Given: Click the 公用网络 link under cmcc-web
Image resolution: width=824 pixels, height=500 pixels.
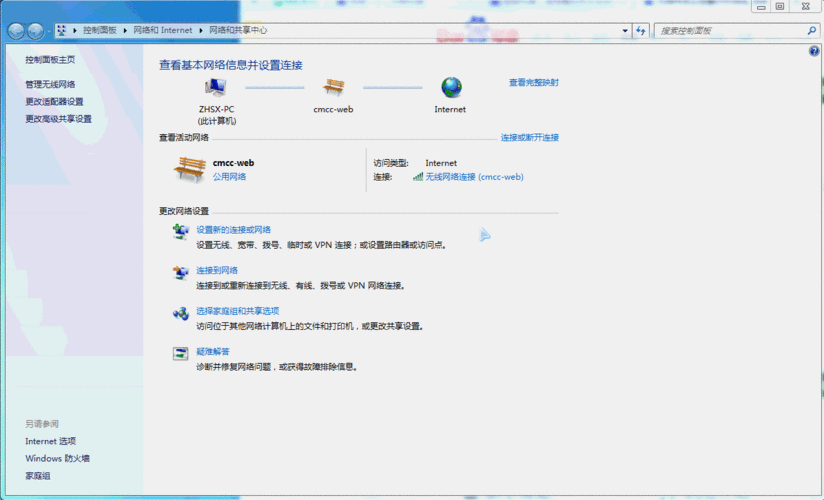Looking at the screenshot, I should pos(230,177).
